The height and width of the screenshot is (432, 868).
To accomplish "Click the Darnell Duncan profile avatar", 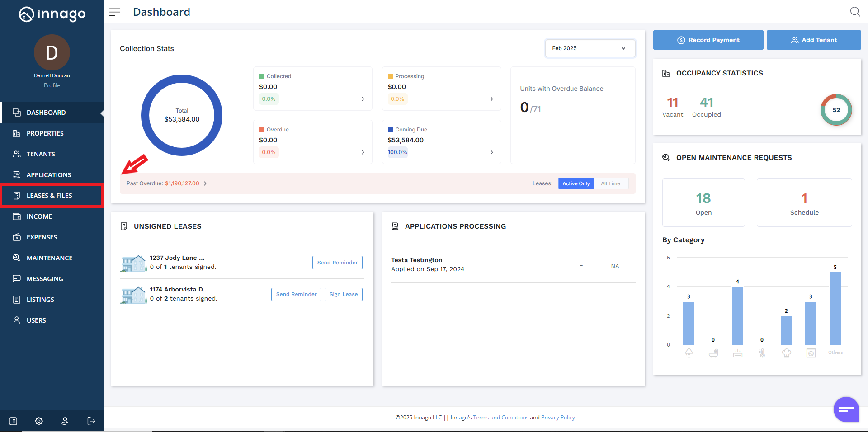I will pos(52,53).
